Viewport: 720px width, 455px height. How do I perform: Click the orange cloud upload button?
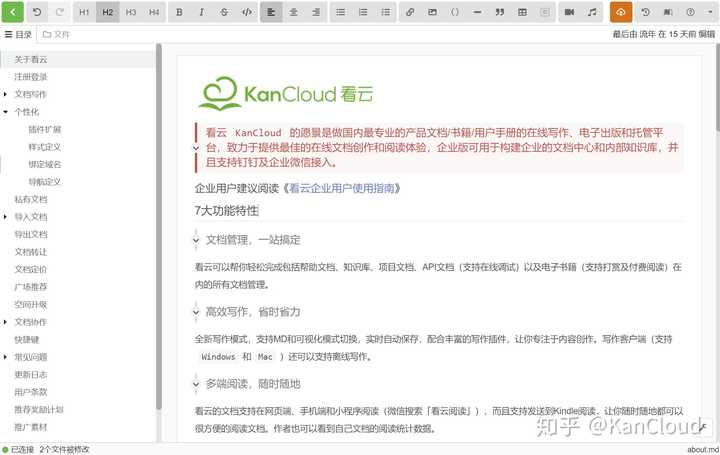pyautogui.click(x=621, y=12)
